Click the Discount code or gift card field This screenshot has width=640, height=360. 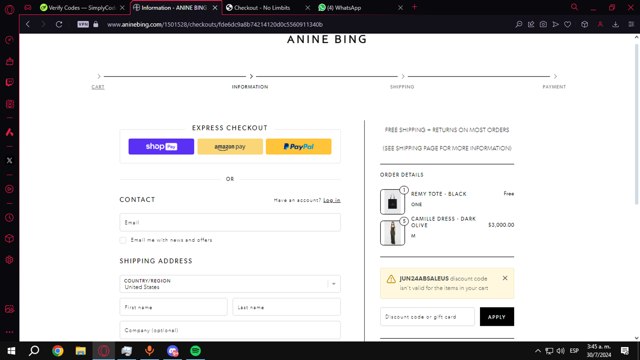pos(427,317)
